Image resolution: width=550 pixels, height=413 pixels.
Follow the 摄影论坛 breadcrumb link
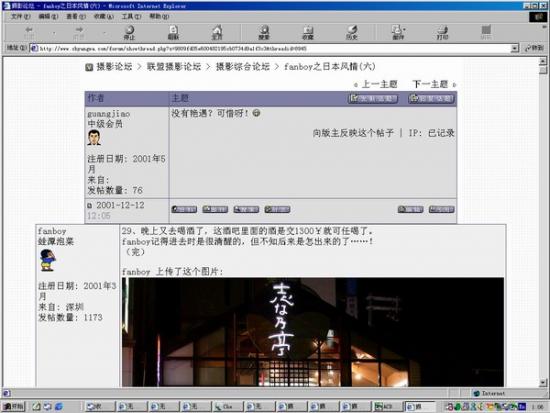114,67
